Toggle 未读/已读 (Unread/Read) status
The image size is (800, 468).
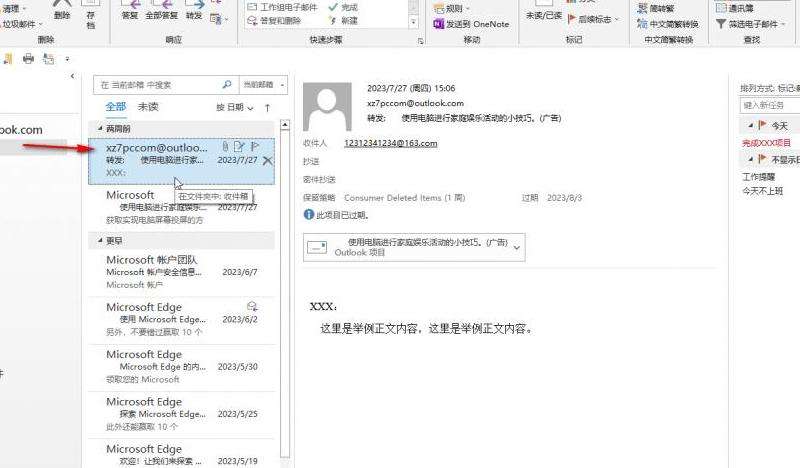(543, 11)
